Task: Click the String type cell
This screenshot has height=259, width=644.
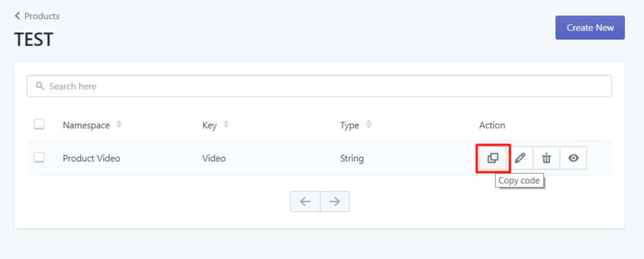Action: [x=352, y=159]
